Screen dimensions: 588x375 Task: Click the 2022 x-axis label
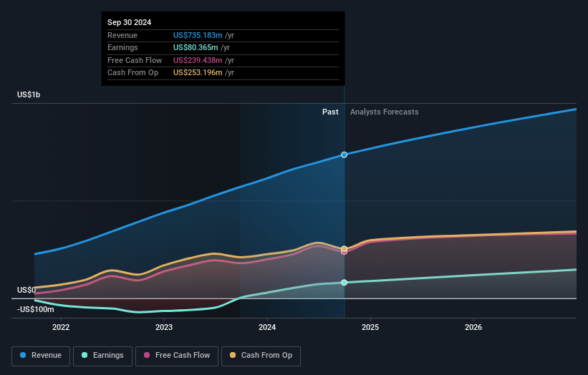click(61, 328)
